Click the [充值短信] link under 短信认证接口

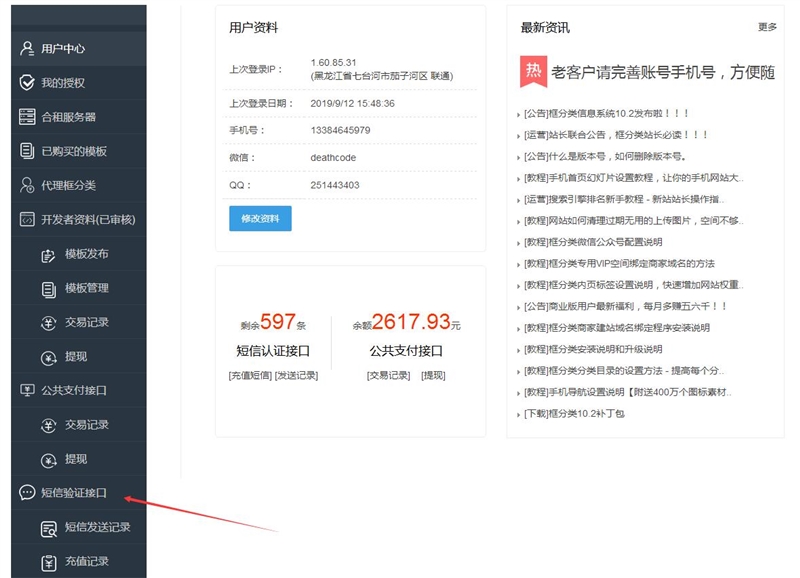pyautogui.click(x=250, y=375)
